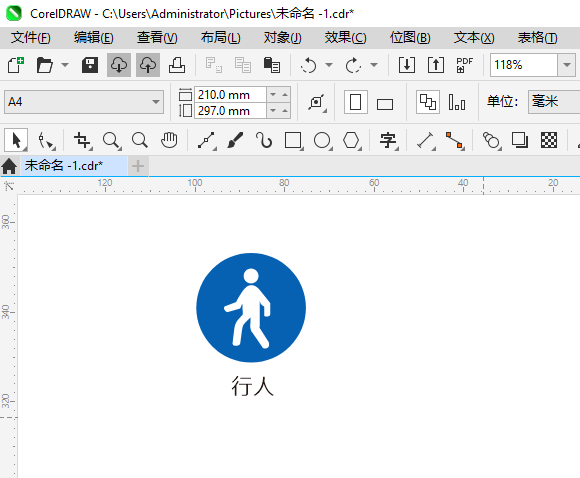Save the document with floppy icon
This screenshot has height=478, width=580.
coord(90,65)
